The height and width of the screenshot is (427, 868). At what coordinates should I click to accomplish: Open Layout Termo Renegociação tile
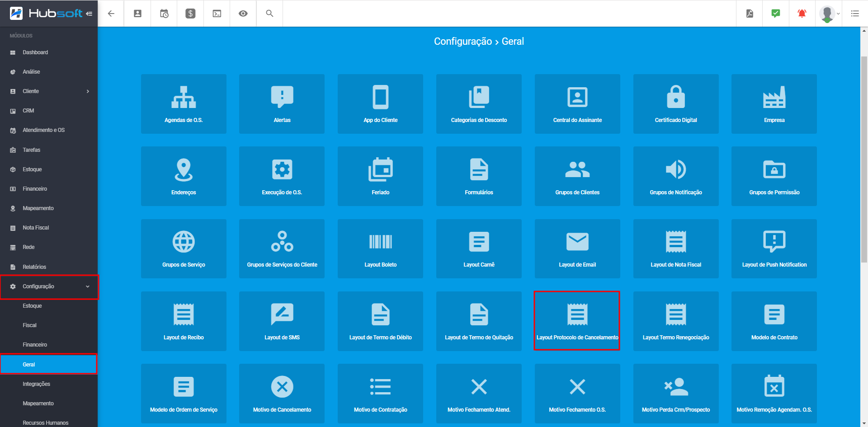pos(676,321)
